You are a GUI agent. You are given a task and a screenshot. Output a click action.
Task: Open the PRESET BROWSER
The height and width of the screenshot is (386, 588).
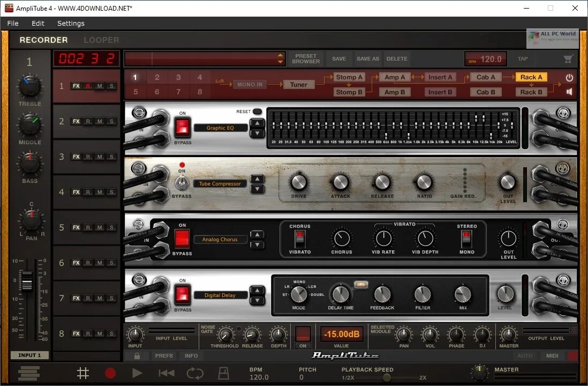[x=305, y=58]
